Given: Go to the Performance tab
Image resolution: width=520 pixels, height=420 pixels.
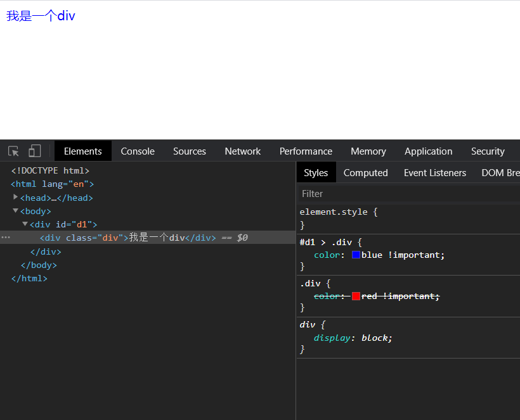Looking at the screenshot, I should pyautogui.click(x=306, y=151).
